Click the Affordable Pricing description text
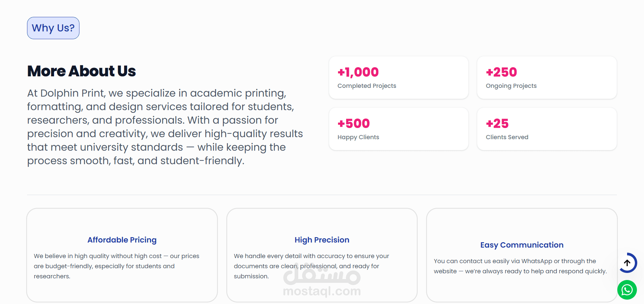Image resolution: width=644 pixels, height=304 pixels. (x=117, y=266)
